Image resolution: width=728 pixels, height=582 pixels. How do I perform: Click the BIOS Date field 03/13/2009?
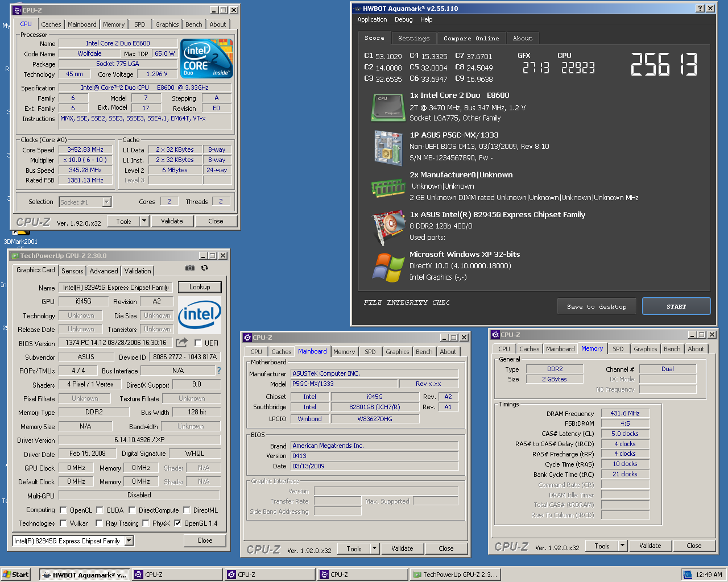pos(375,466)
